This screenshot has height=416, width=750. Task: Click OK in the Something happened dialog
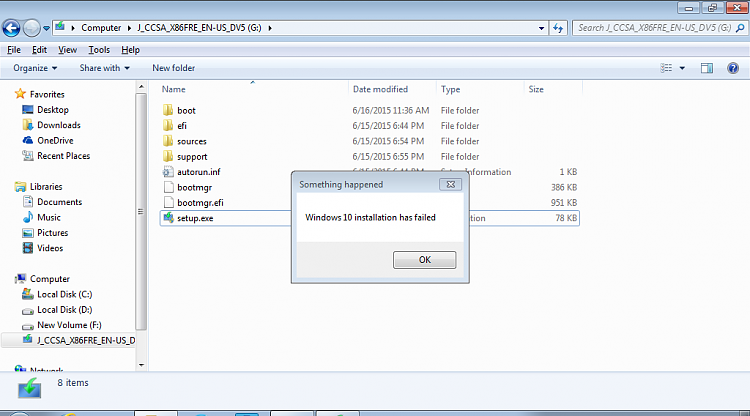coord(424,260)
